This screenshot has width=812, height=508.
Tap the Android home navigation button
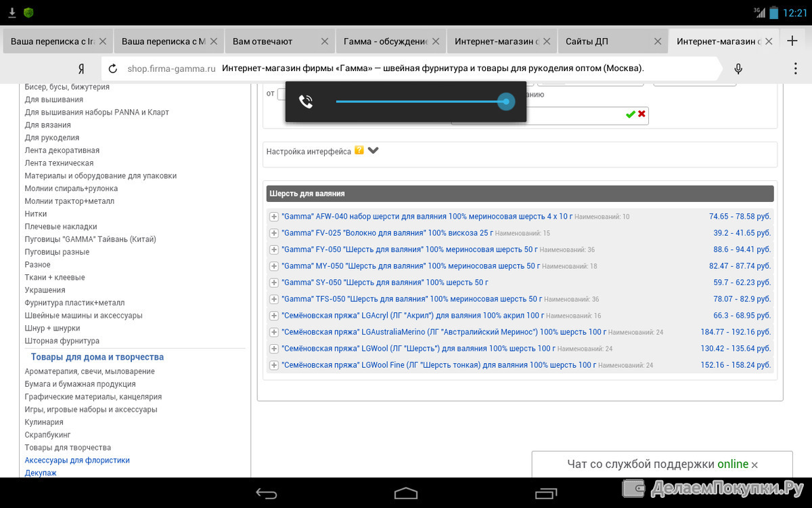pos(406,493)
